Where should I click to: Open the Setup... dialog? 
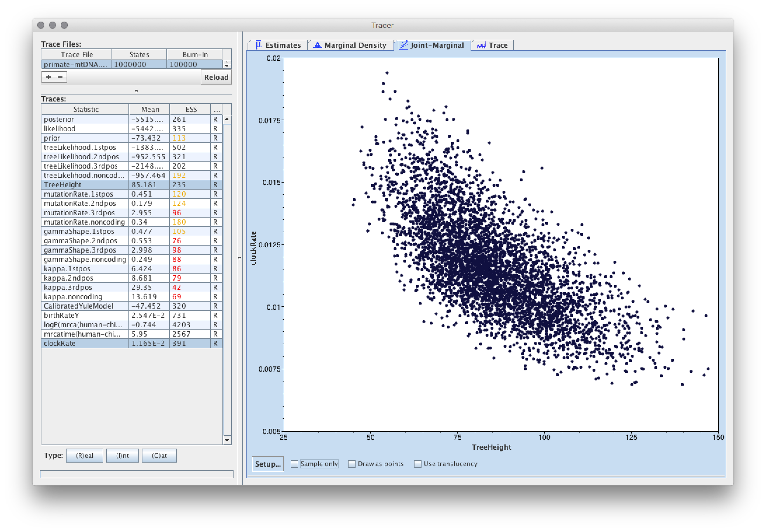268,464
